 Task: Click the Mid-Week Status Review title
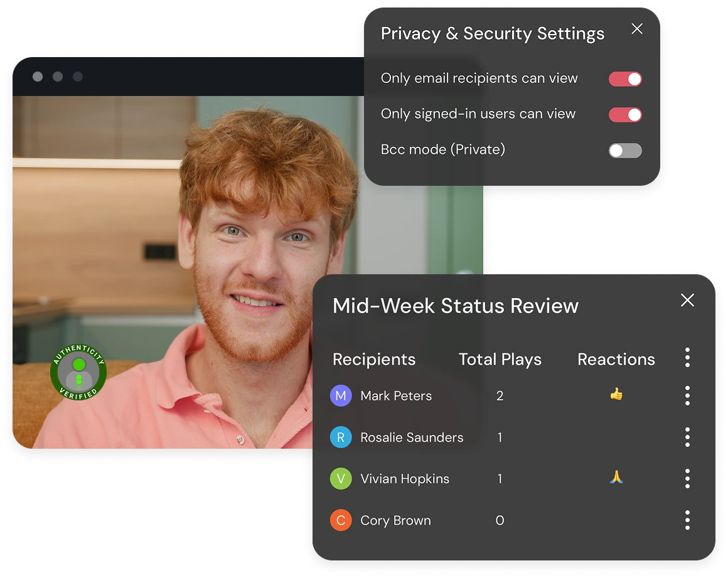456,306
